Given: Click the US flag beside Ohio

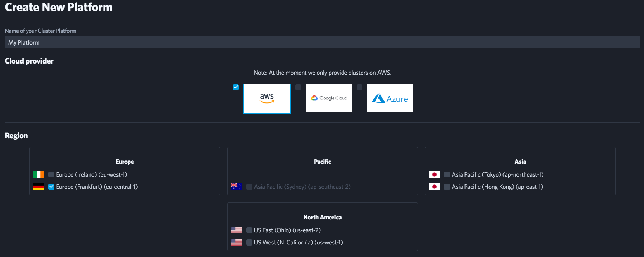Looking at the screenshot, I should point(237,230).
